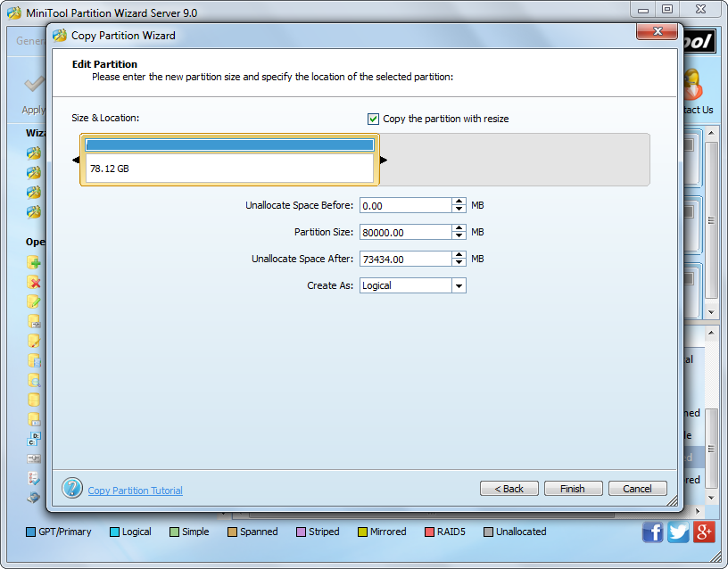Click Change Drive Letter icon showing D: C:
The width and height of the screenshot is (728, 569).
coord(34,439)
